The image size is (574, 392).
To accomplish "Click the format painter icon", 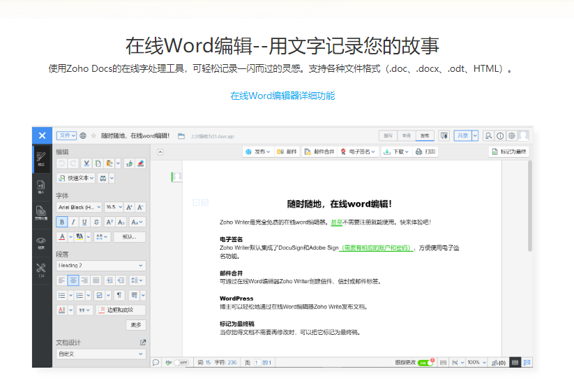I will point(129,163).
